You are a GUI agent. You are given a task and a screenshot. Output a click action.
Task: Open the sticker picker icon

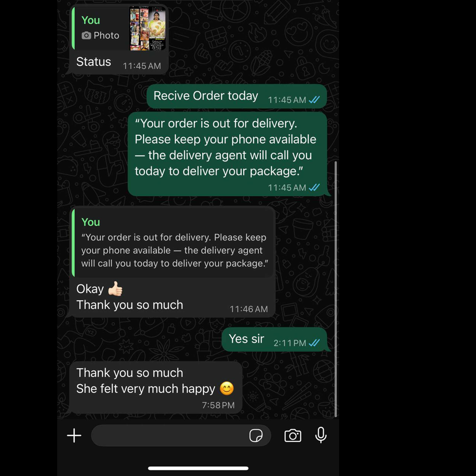pos(256,436)
